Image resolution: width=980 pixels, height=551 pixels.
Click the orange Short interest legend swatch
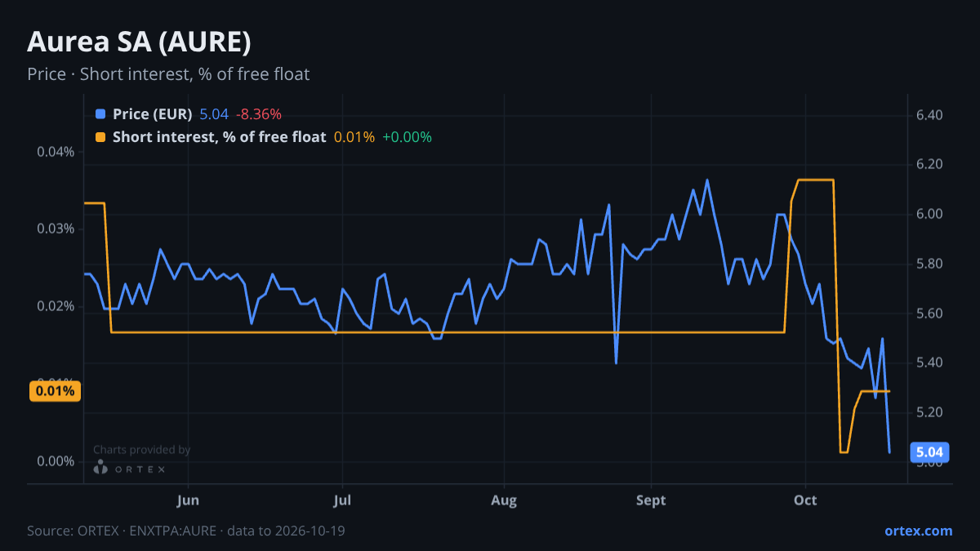click(x=100, y=137)
